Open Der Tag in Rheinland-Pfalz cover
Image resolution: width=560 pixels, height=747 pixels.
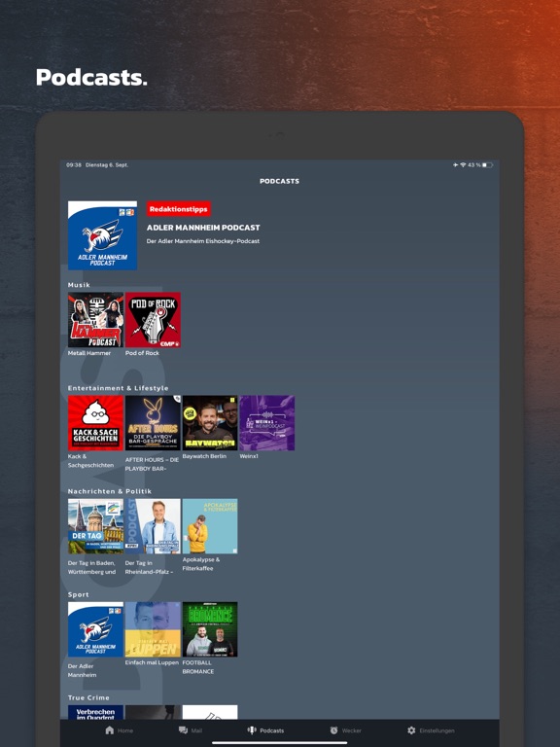click(153, 526)
